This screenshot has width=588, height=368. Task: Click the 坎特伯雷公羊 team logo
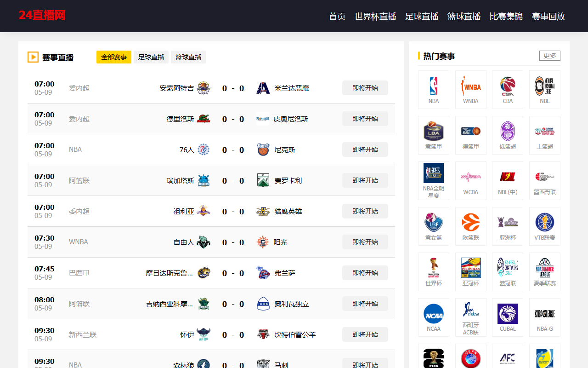tap(263, 334)
